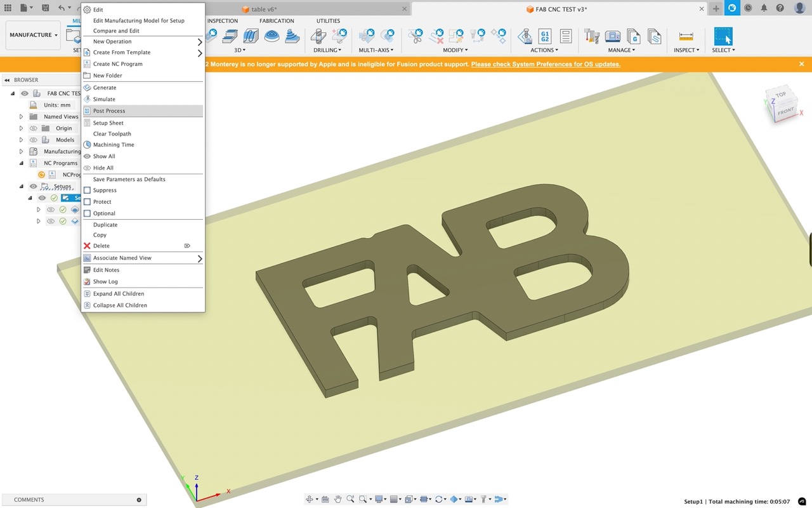Expand the Named Views tree node

(21, 117)
